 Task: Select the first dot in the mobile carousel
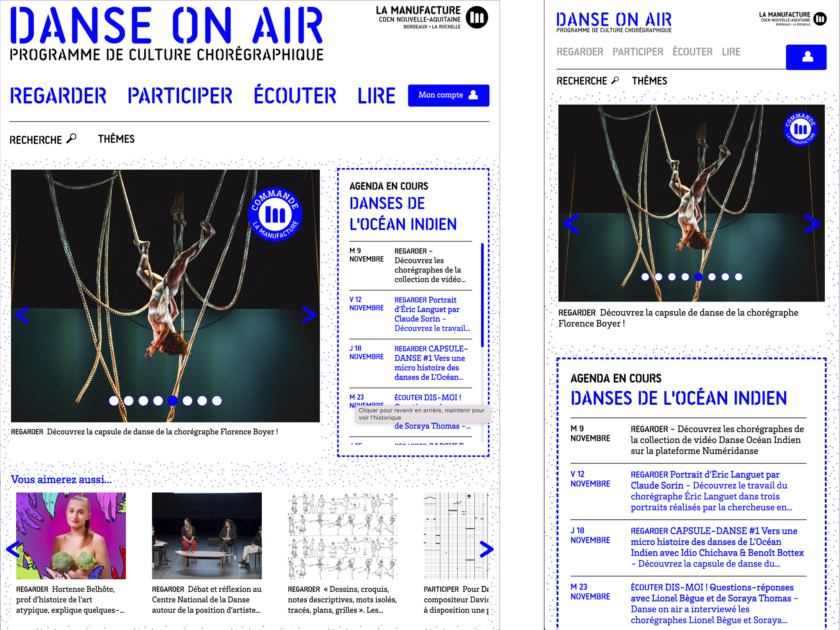pos(645,277)
